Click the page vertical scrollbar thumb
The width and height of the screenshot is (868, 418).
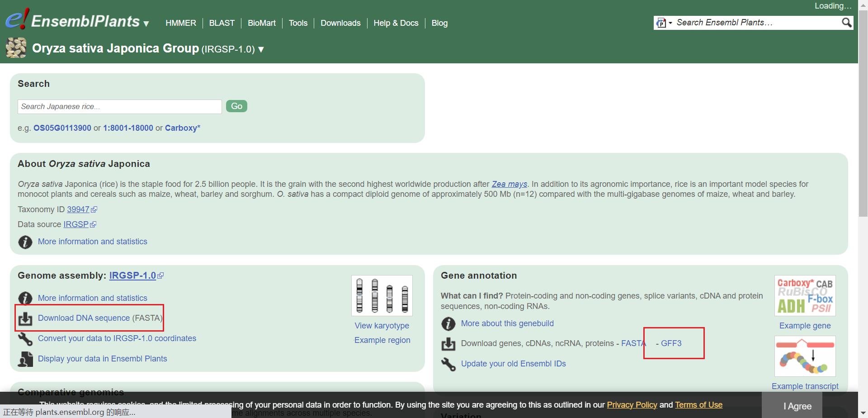point(863,113)
